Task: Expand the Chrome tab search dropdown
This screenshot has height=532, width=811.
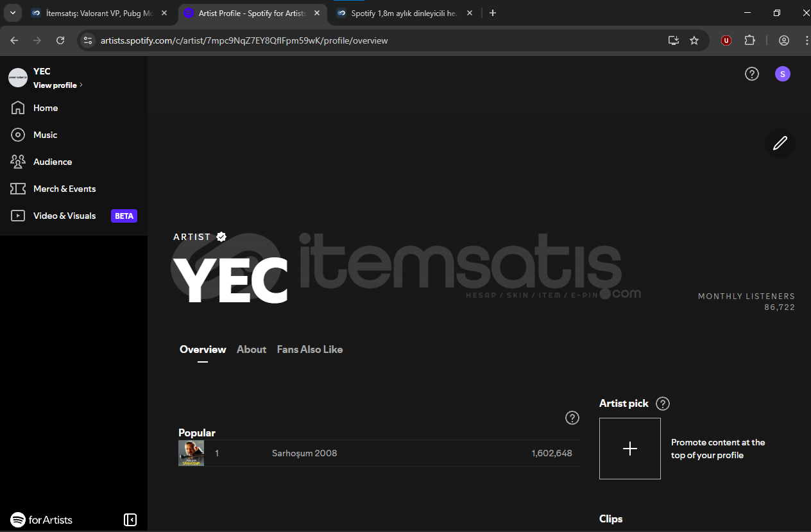Action: pyautogui.click(x=13, y=13)
